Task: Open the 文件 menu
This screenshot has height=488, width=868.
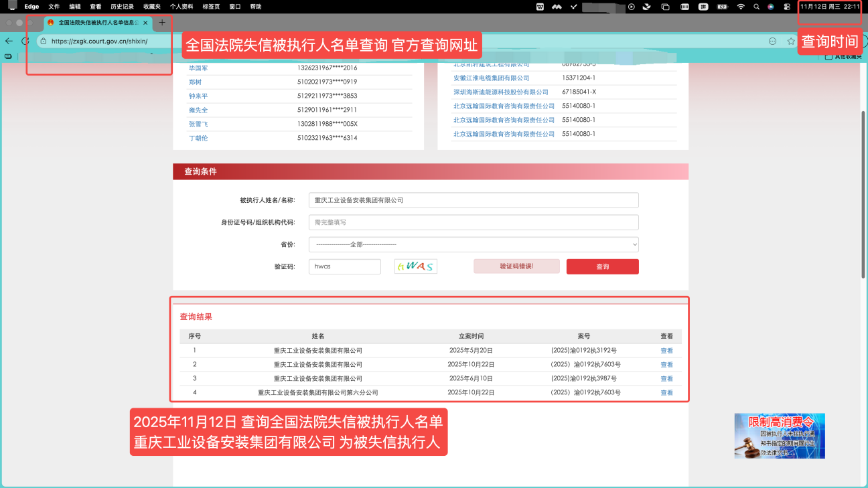Action: pyautogui.click(x=54, y=7)
